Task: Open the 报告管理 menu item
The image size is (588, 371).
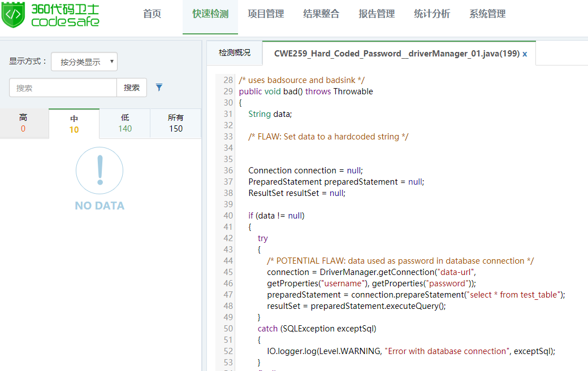Action: tap(377, 14)
